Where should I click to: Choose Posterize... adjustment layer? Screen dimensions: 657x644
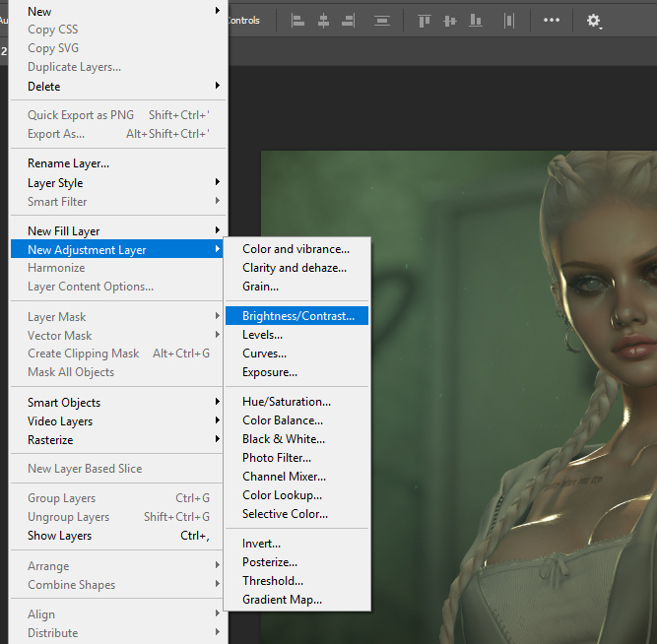pyautogui.click(x=296, y=562)
